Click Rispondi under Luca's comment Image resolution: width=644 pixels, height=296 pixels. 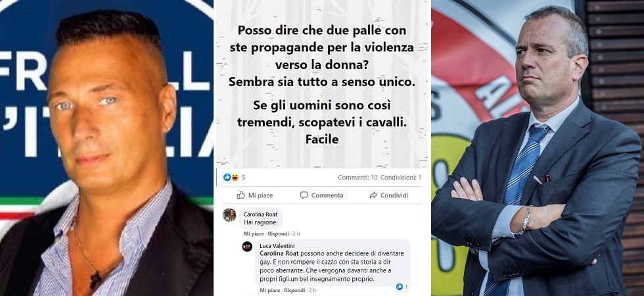tap(295, 290)
